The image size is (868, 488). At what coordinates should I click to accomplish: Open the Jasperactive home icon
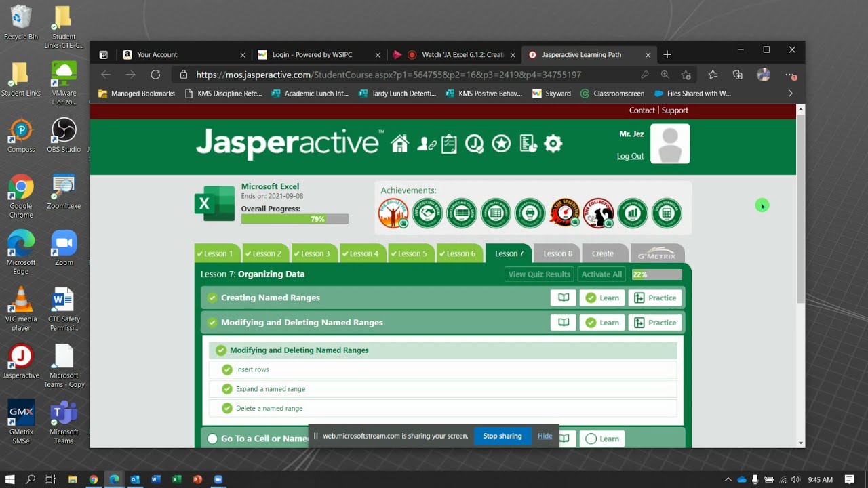point(400,144)
